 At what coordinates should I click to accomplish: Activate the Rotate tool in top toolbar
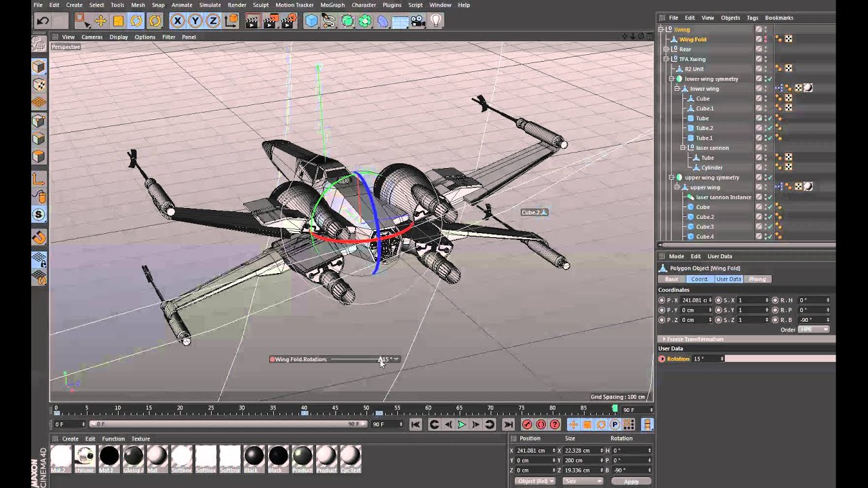coord(136,21)
